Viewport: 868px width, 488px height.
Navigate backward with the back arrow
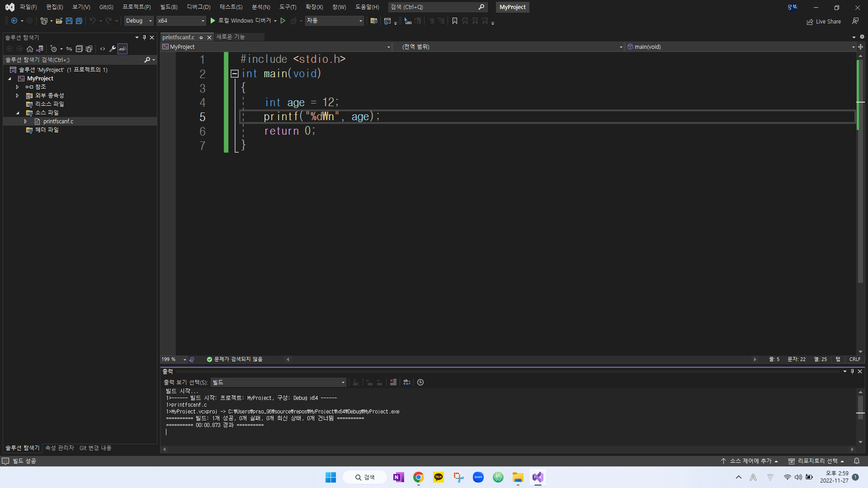(14, 21)
